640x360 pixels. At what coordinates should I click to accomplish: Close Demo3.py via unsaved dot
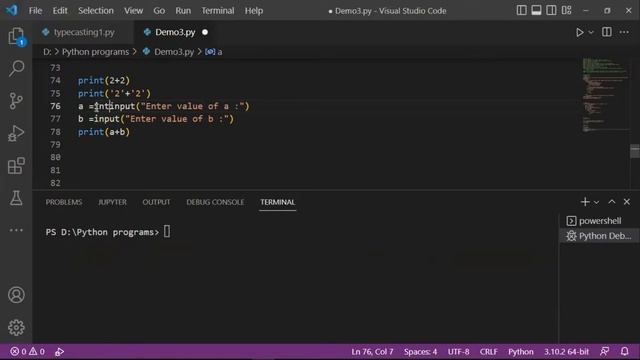(205, 32)
